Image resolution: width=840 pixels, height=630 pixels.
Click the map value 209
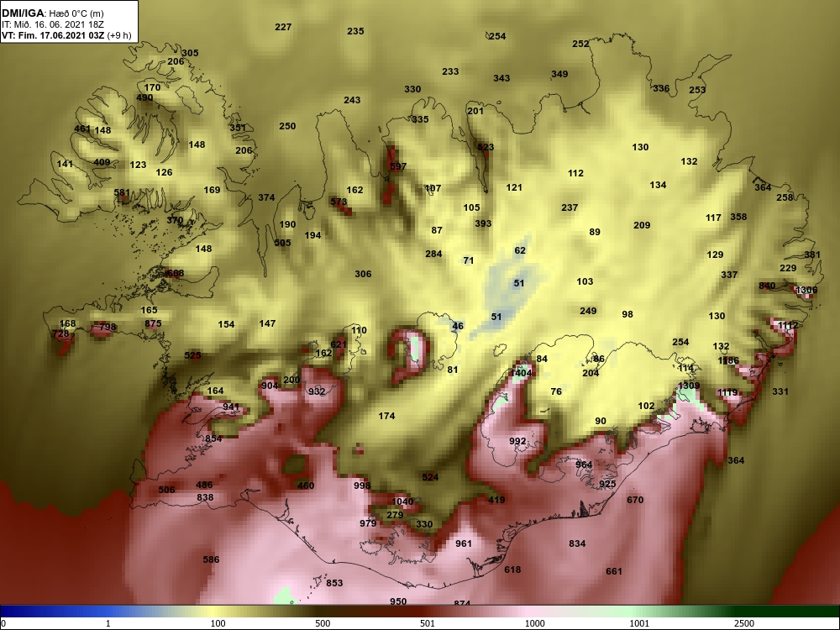click(642, 225)
